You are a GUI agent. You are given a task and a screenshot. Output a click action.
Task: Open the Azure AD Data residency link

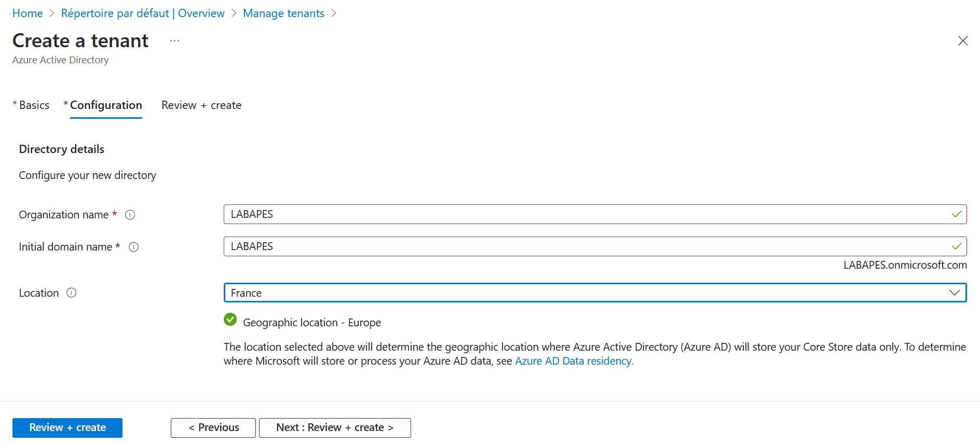point(574,361)
